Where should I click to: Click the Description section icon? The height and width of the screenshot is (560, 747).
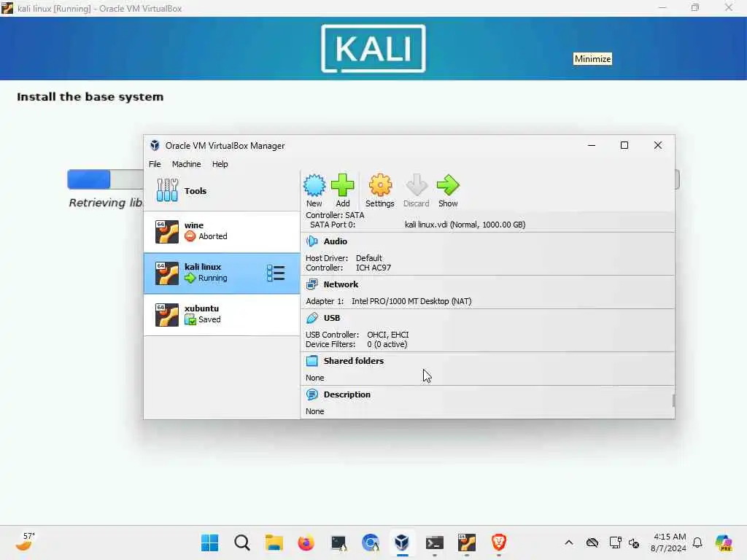312,394
